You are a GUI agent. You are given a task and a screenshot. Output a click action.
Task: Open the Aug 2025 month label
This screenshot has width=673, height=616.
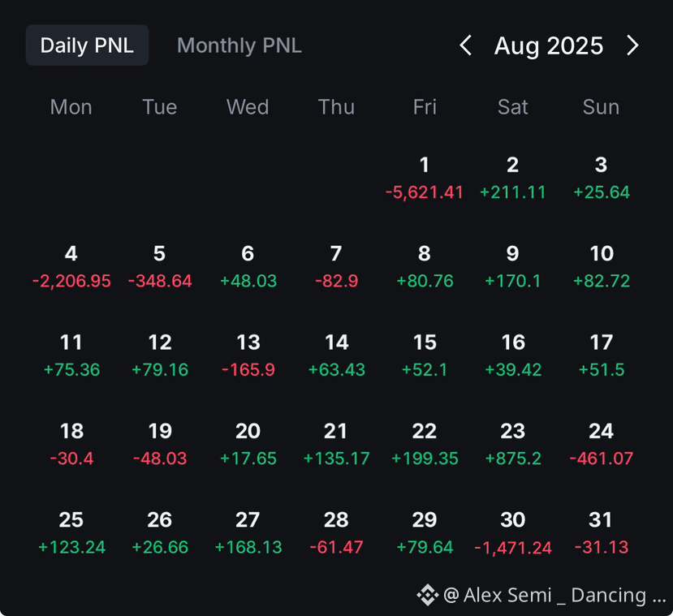549,45
